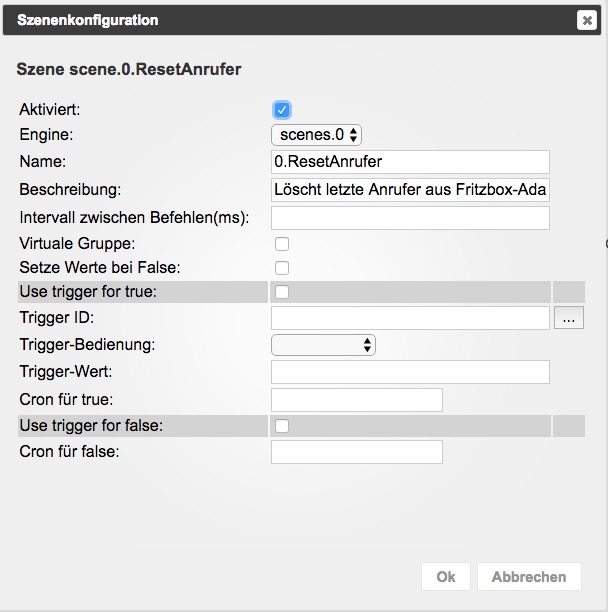Click the Abbrechen button
Viewport: 608px width, 612px height.
point(529,576)
